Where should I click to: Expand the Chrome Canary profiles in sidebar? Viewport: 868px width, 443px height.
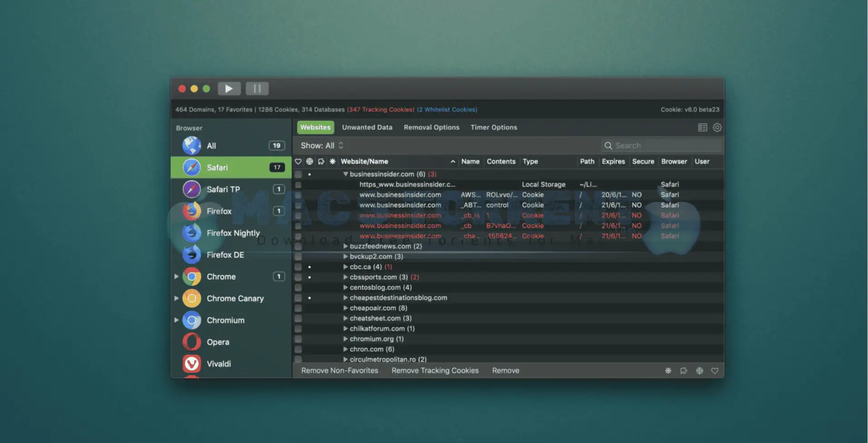tap(176, 298)
